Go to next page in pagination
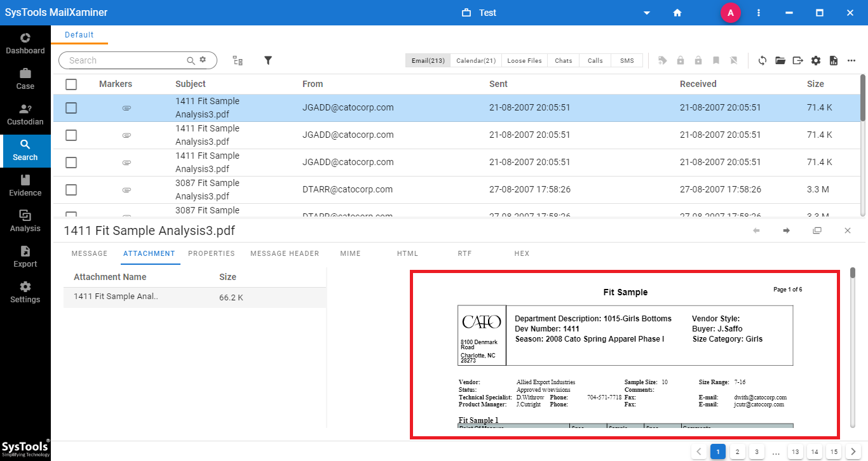868x461 pixels. (853, 451)
